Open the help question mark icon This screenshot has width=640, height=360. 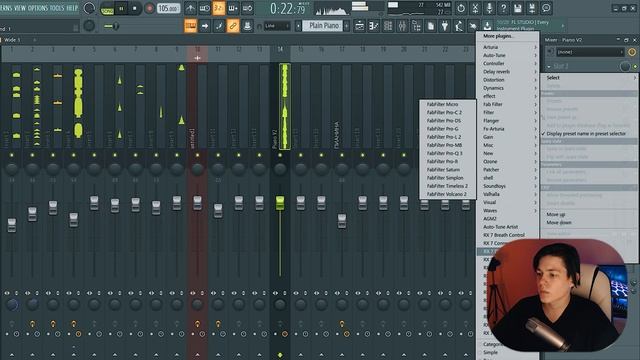[x=504, y=8]
